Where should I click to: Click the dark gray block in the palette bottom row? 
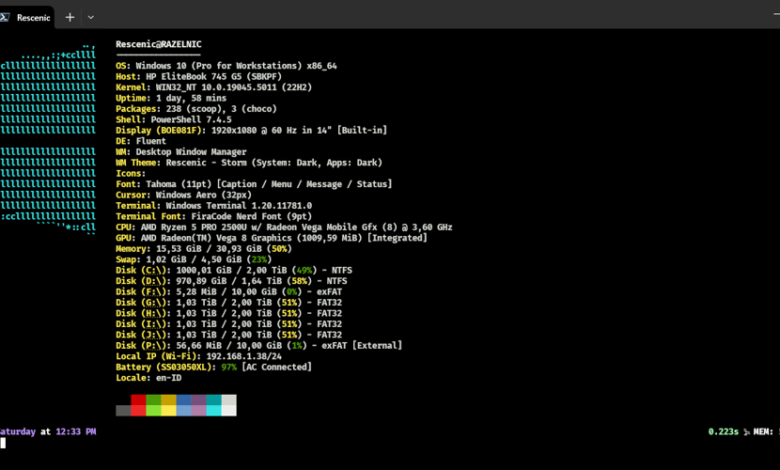tap(123, 410)
